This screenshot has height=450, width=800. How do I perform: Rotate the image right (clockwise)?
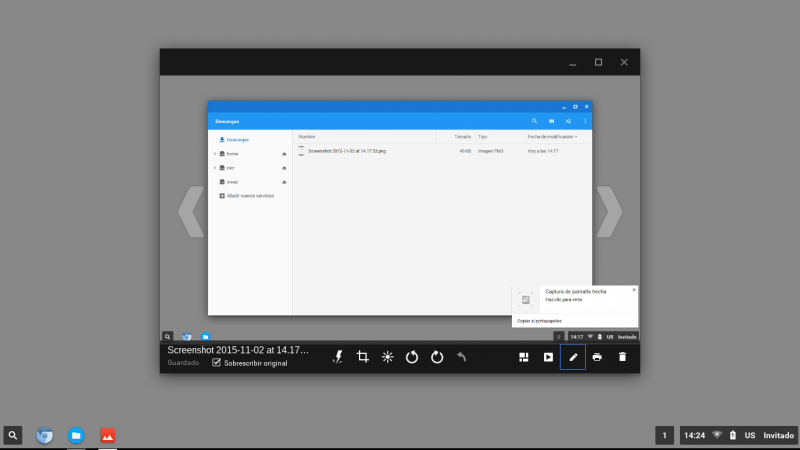coord(437,357)
